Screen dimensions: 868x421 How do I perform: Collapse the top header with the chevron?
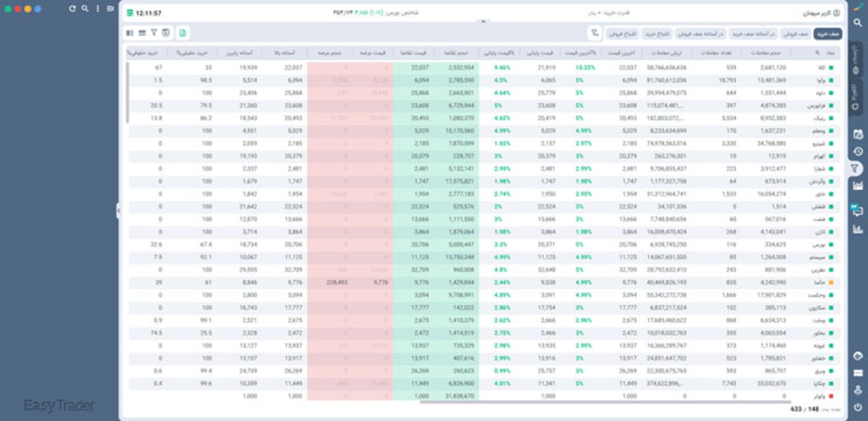pos(483,21)
